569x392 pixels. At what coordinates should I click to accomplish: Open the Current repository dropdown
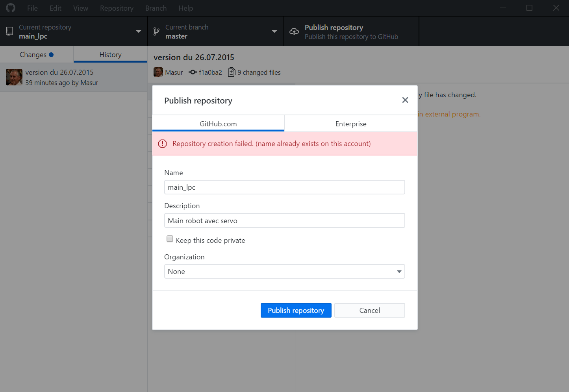(74, 31)
